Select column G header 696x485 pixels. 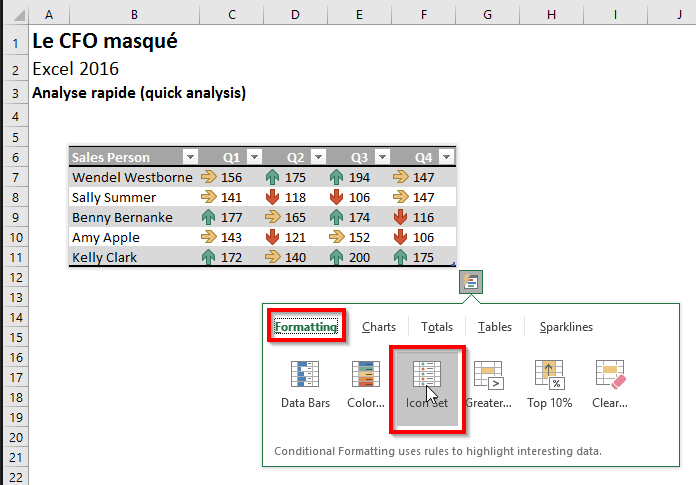pyautogui.click(x=486, y=15)
